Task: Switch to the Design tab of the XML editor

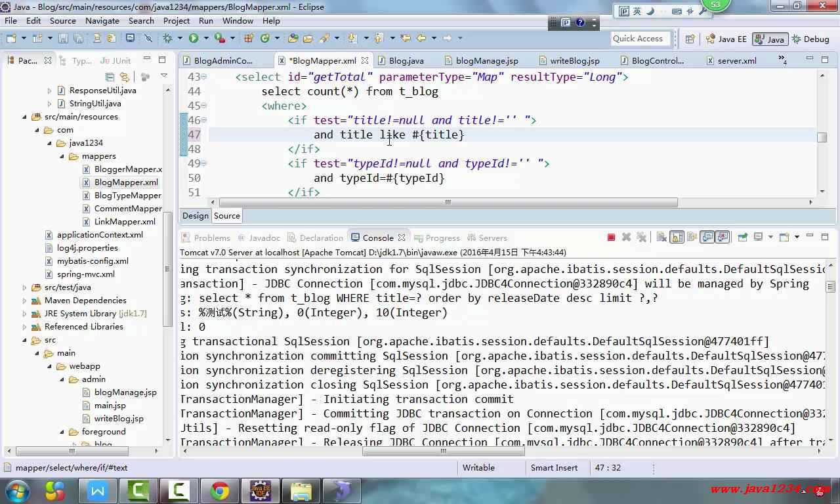Action: tap(196, 215)
